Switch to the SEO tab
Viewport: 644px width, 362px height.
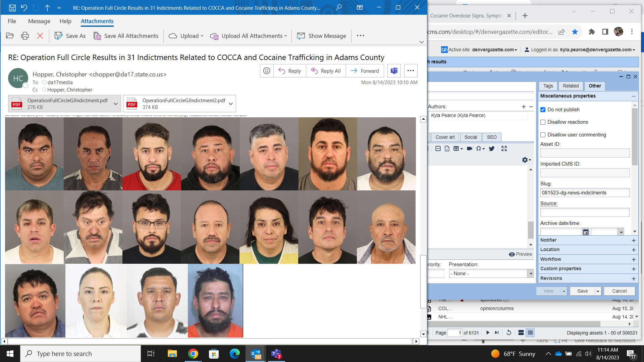point(492,137)
